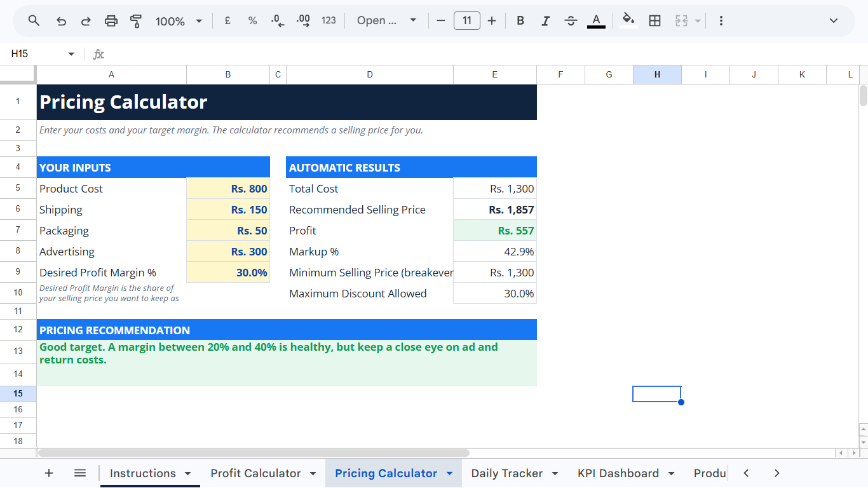Select column A header
The height and width of the screenshot is (488, 868).
(111, 75)
